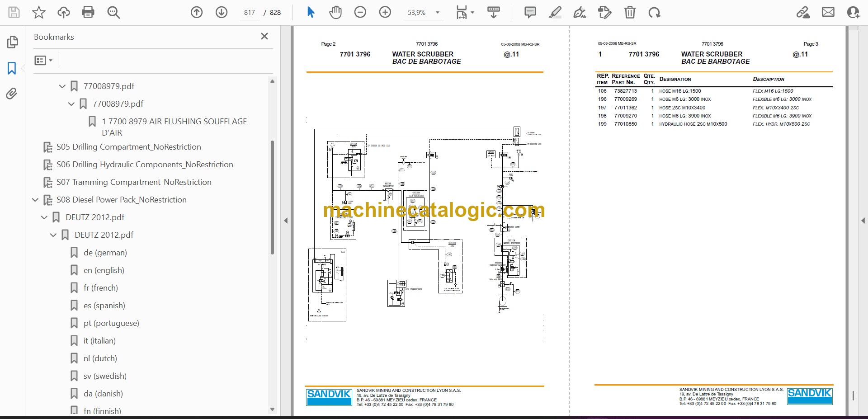The image size is (868, 419).
Task: Close the Bookmarks panel
Action: 264,36
